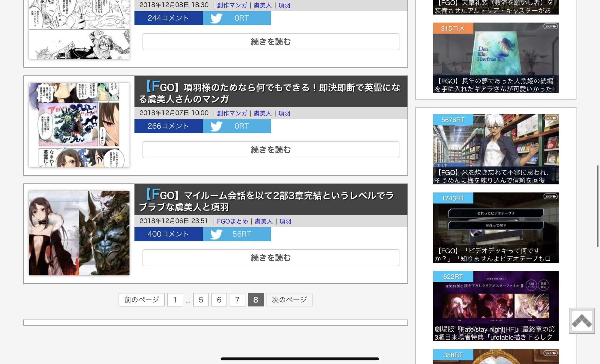Click 次のページ pagination button
Screen dimensions: 600x364
click(289, 300)
